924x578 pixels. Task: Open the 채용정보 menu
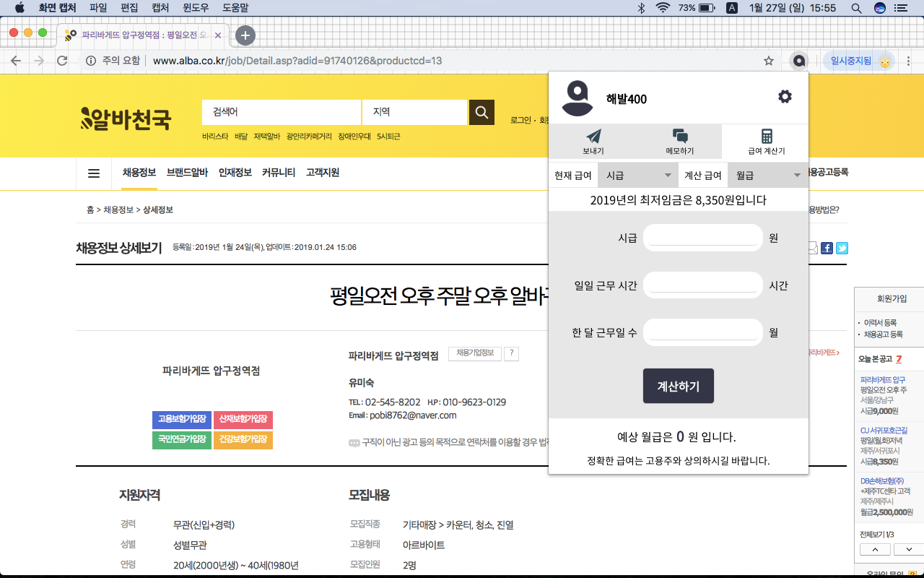click(x=139, y=173)
